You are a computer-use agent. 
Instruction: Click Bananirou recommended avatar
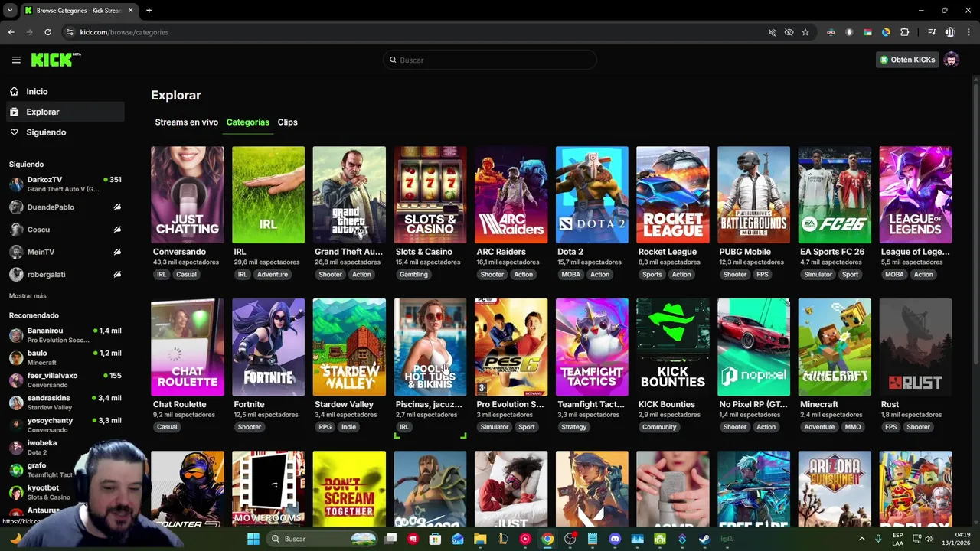tap(16, 335)
